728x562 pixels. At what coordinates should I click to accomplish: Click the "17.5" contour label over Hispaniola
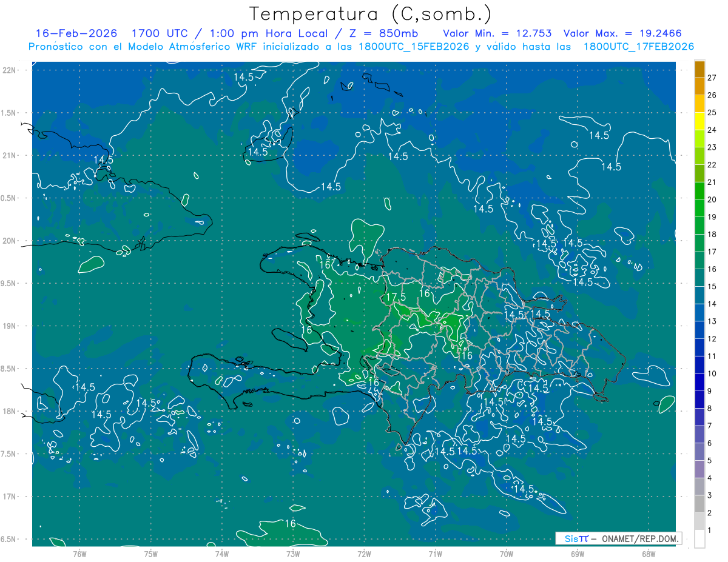pyautogui.click(x=396, y=298)
